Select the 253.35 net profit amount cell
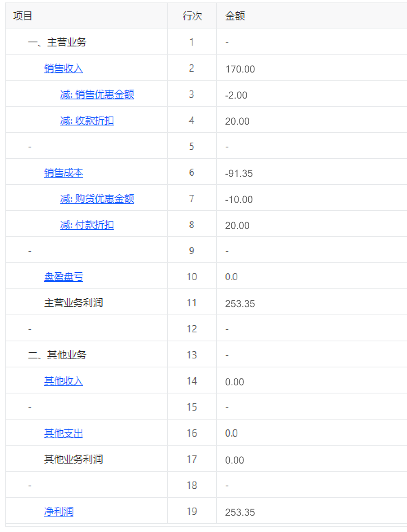 pyautogui.click(x=240, y=512)
